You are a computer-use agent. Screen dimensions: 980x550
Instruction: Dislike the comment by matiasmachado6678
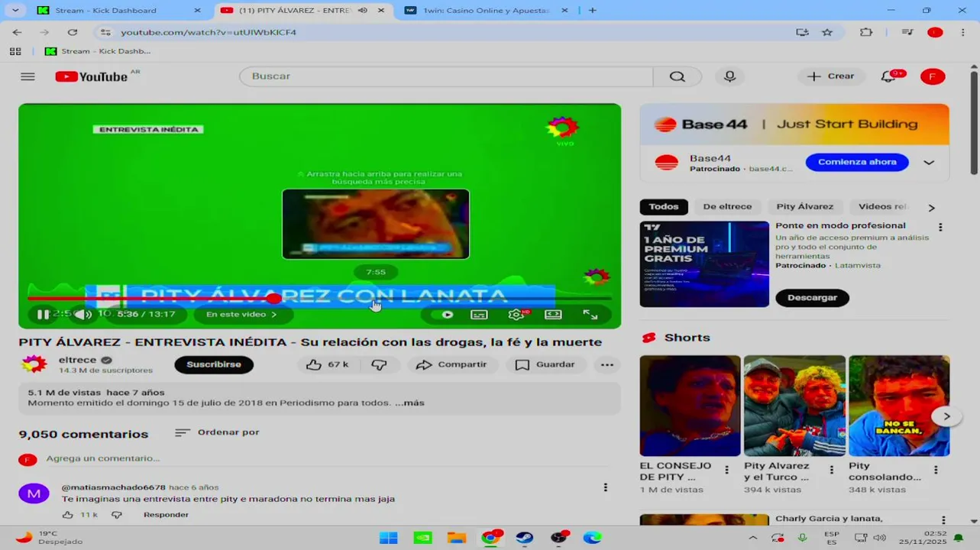pyautogui.click(x=116, y=515)
